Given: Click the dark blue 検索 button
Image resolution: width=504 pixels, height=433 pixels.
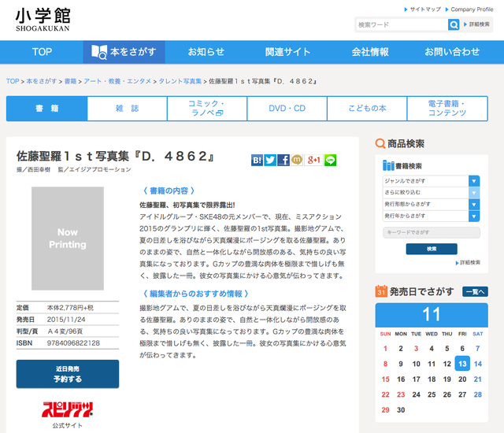Looking at the screenshot, I should click(432, 249).
